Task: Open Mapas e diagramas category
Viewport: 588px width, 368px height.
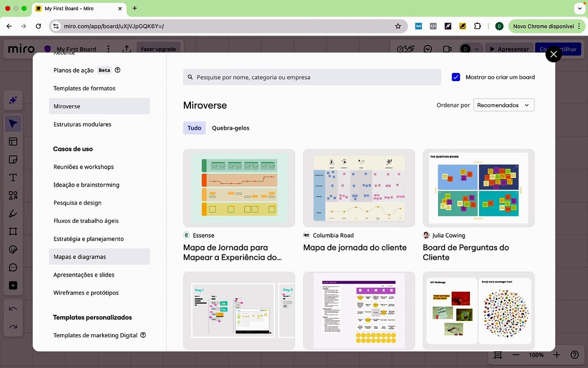Action: (x=100, y=257)
